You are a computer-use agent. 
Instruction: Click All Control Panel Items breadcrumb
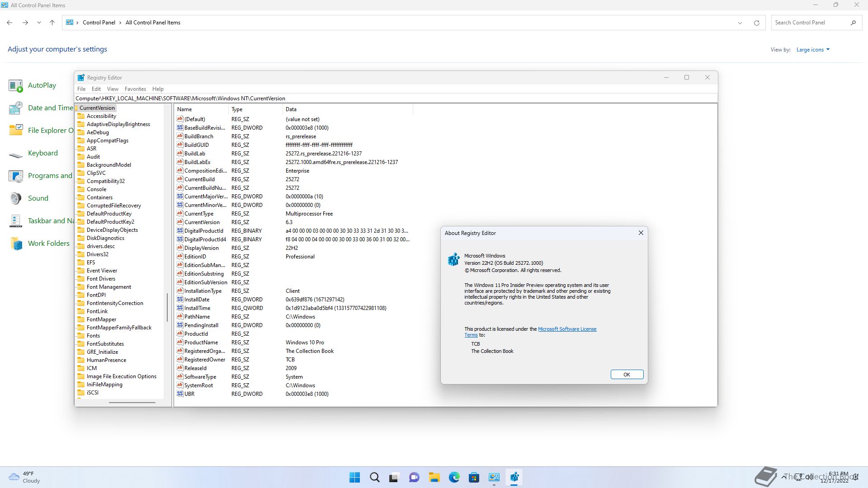[153, 23]
